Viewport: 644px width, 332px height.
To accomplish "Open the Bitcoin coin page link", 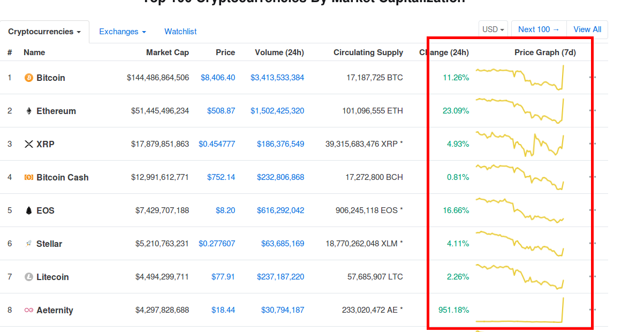I will click(51, 78).
